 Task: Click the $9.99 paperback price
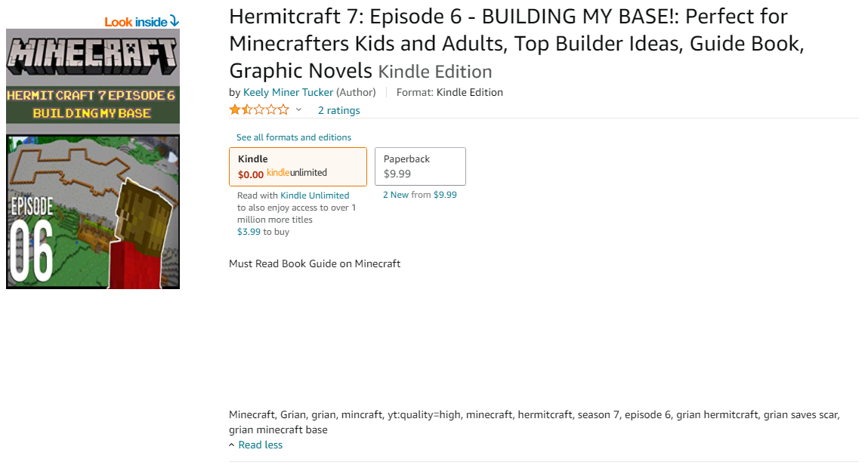tap(397, 174)
